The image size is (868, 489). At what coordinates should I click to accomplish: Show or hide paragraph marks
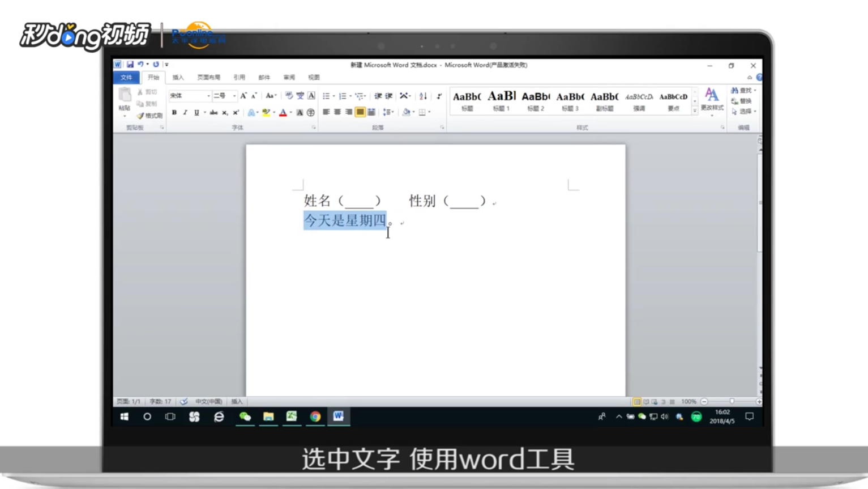(x=439, y=96)
